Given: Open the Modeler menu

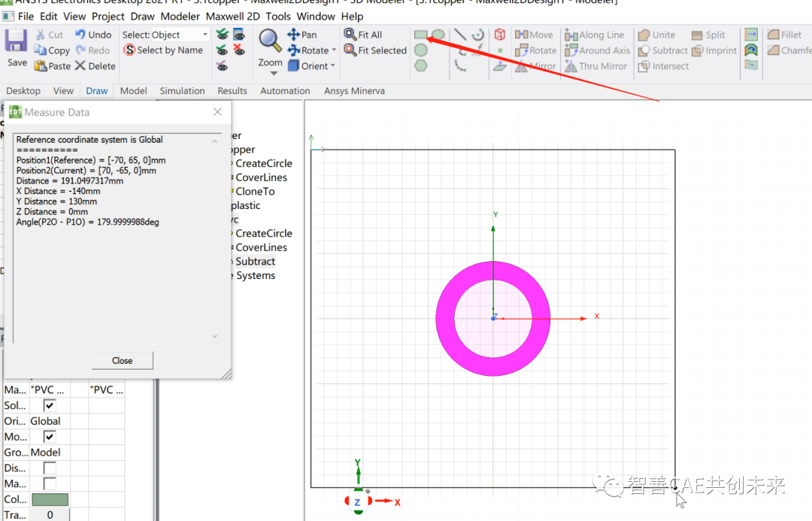Looking at the screenshot, I should 180,16.
